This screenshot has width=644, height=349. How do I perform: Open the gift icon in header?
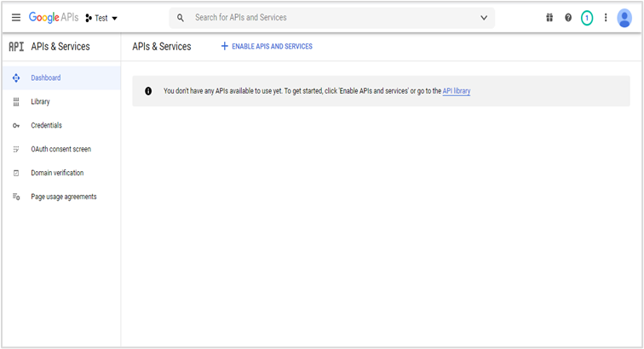point(549,18)
